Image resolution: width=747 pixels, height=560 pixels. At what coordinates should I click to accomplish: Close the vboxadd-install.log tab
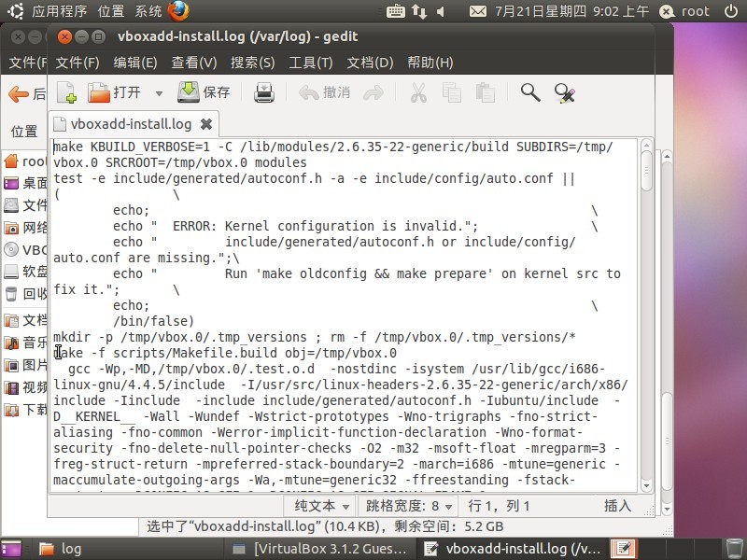point(205,124)
